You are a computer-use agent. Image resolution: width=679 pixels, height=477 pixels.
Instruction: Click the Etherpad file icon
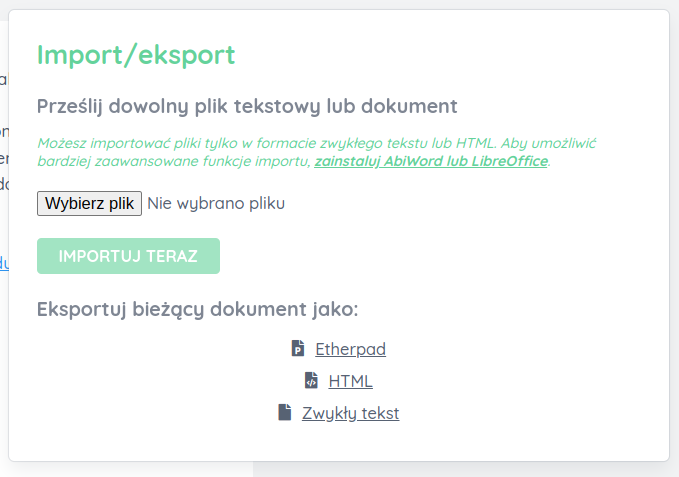(298, 348)
